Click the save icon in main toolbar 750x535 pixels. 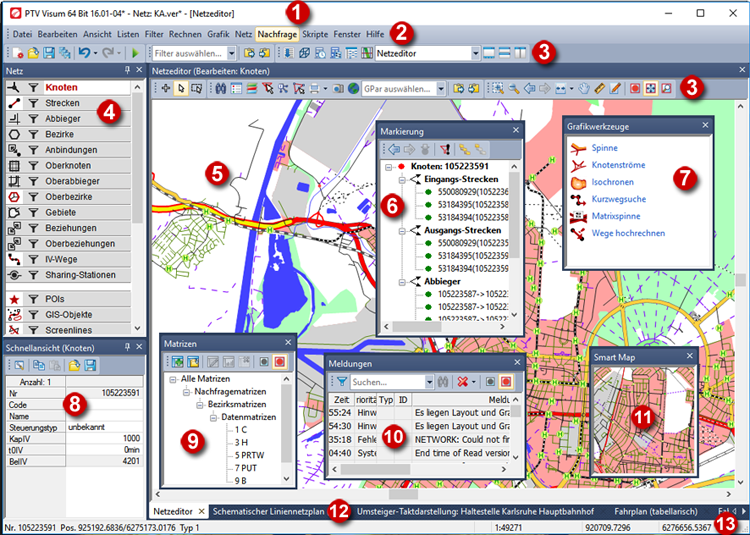click(49, 52)
